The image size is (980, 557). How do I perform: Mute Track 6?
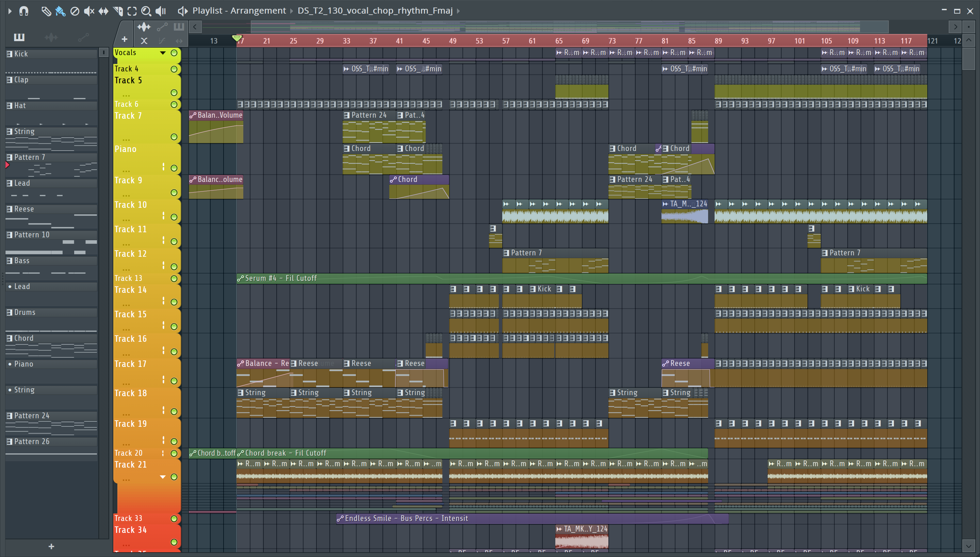click(174, 104)
